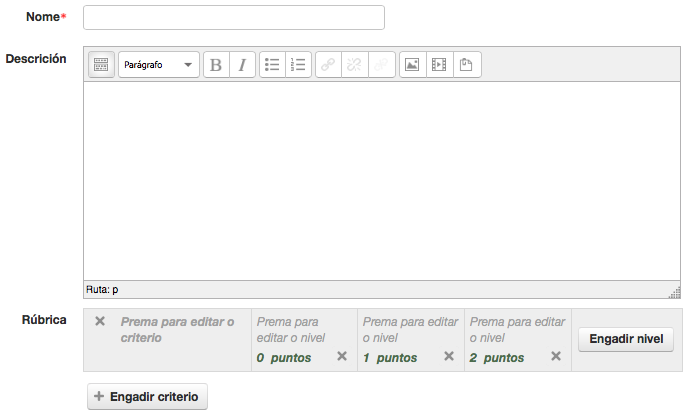The image size is (689, 415).
Task: Click the unlink icon
Action: 355,65
